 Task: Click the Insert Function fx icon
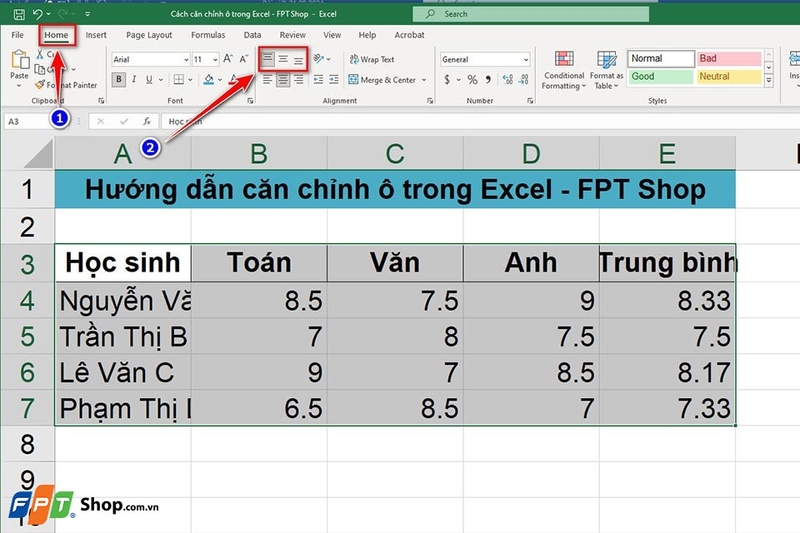coord(147,121)
